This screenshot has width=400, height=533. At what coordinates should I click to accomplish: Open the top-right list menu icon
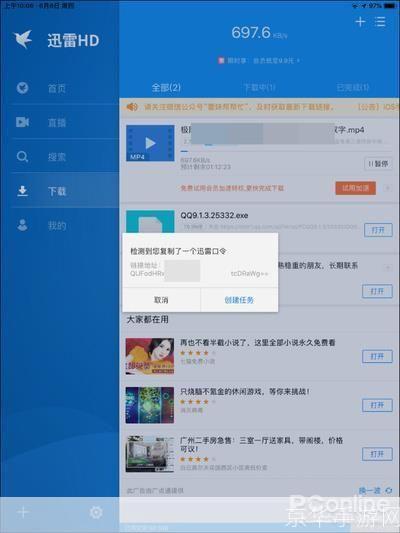(x=380, y=22)
